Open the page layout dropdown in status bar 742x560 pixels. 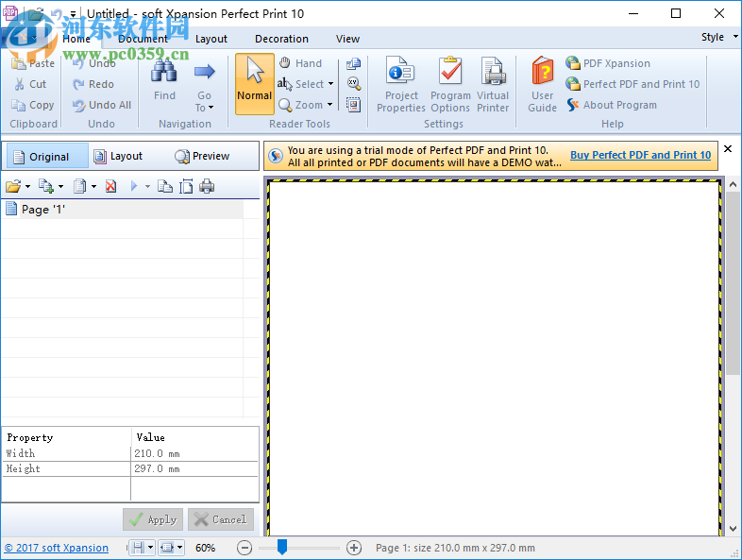[151, 548]
